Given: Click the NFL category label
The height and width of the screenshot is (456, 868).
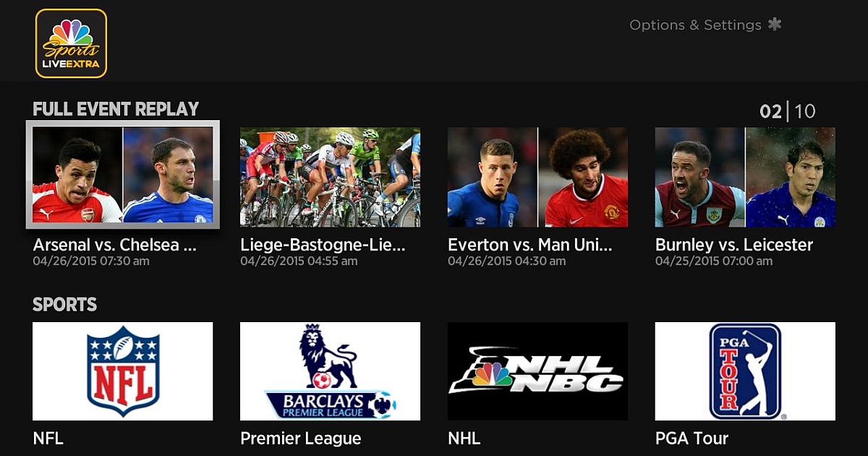Looking at the screenshot, I should point(48,438).
